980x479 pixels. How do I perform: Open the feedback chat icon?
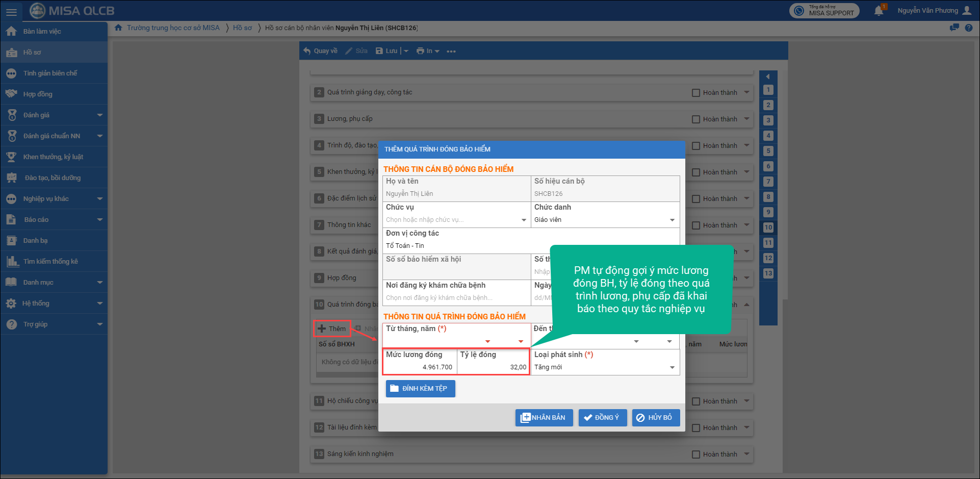954,28
